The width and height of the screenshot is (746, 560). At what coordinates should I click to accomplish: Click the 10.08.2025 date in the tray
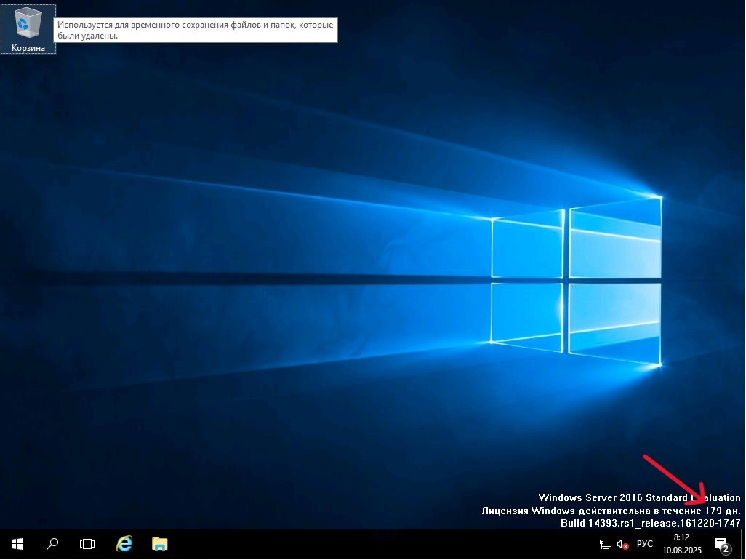[x=681, y=551]
